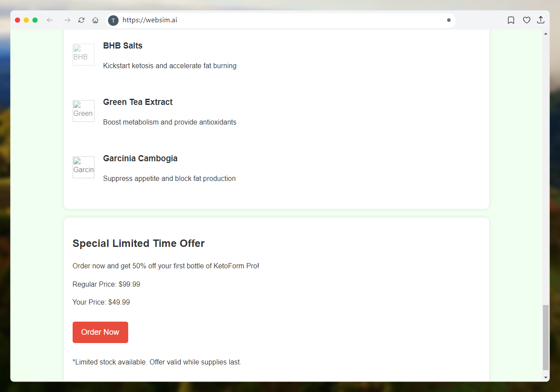Viewport: 560px width, 392px height.
Task: Click the red Order Now button
Action: pyautogui.click(x=100, y=332)
